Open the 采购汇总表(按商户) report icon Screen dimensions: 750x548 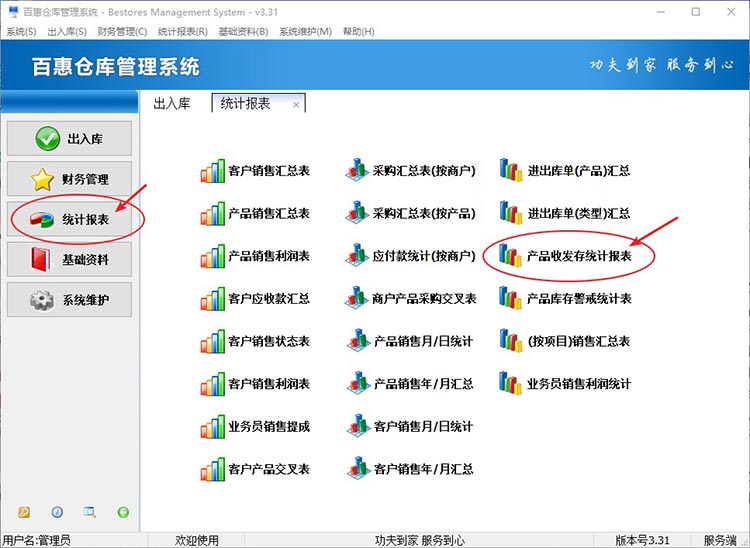[357, 170]
